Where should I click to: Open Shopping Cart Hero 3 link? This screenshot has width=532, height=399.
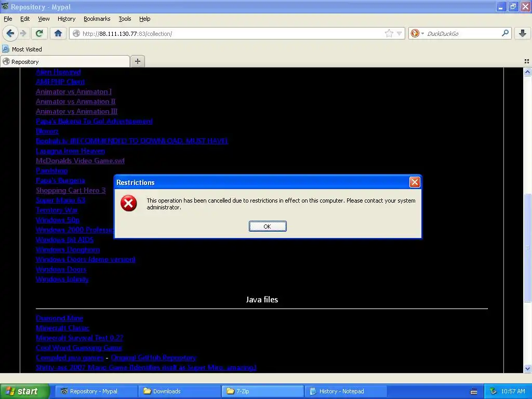coord(71,190)
